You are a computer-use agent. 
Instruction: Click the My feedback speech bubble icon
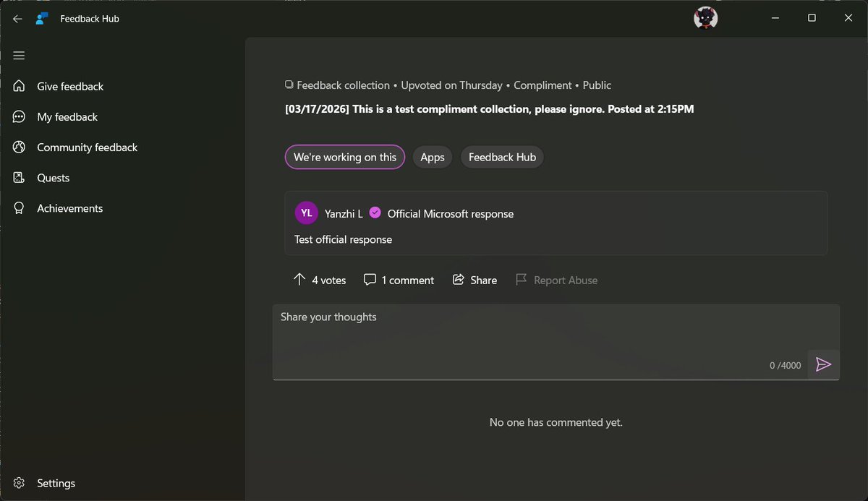(20, 116)
